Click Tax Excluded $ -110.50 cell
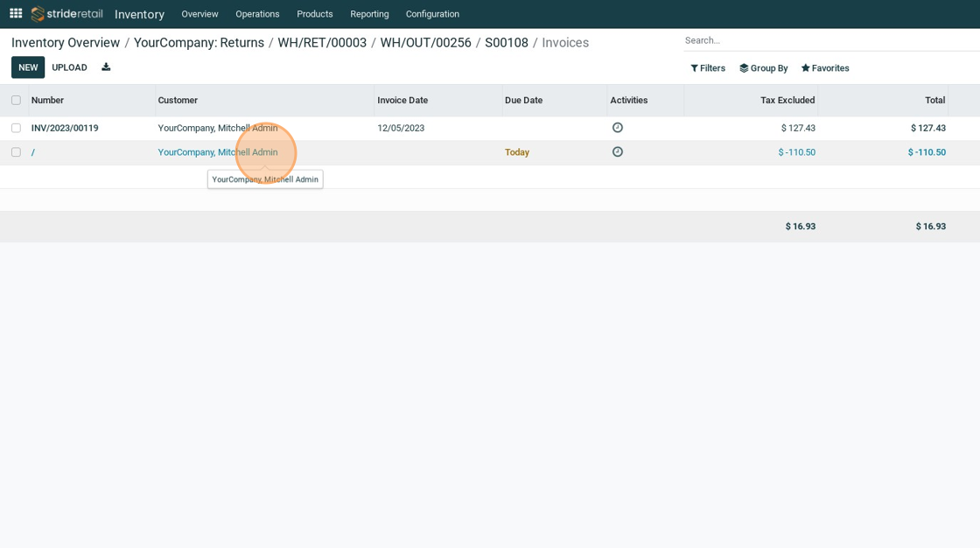980x548 pixels. pos(797,152)
